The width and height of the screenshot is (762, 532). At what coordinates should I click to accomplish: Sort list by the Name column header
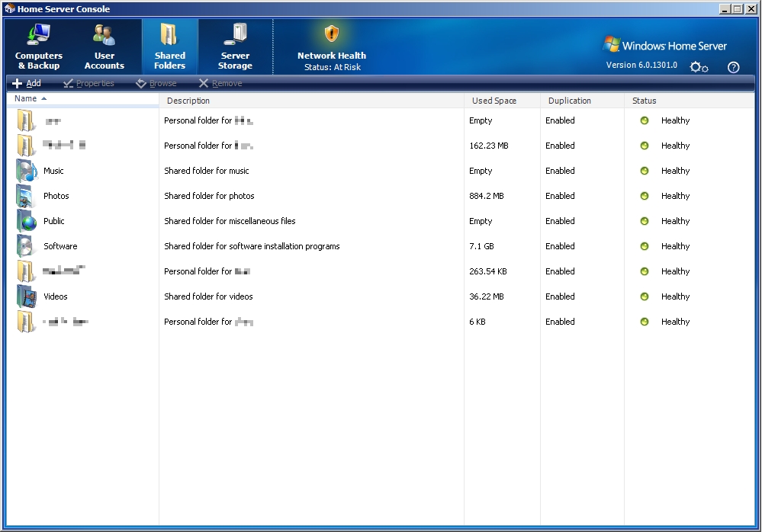pos(26,99)
